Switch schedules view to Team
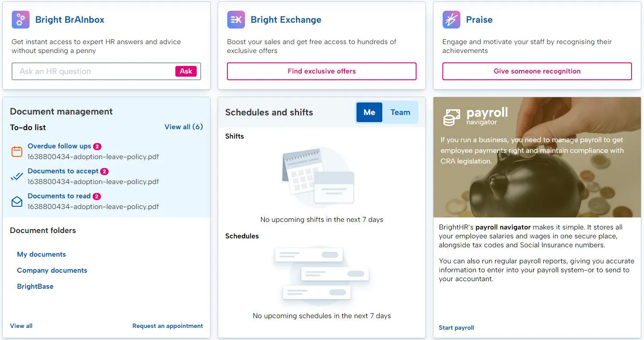The height and width of the screenshot is (340, 644). pos(400,112)
